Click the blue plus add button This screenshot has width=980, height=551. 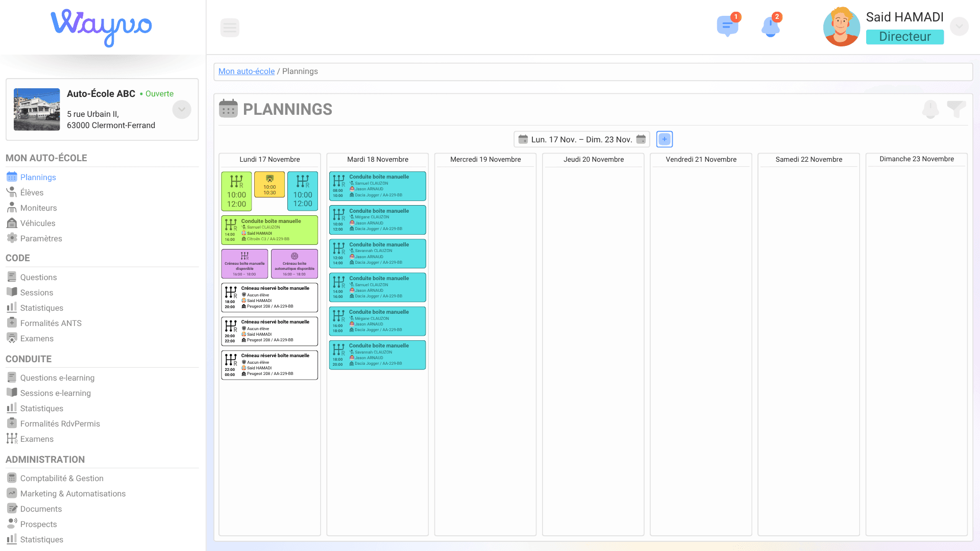tap(664, 139)
